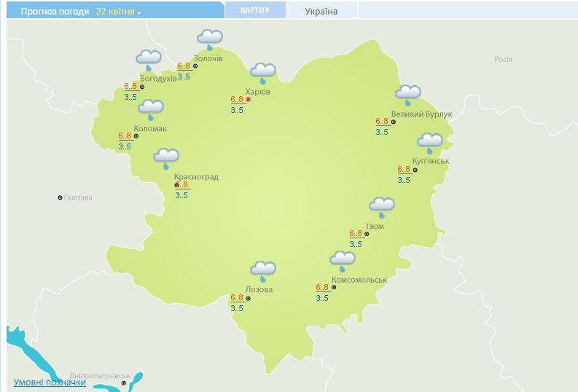Click the rain cloud icon above Ізюм
Screen dimensions: 578x392
point(381,206)
